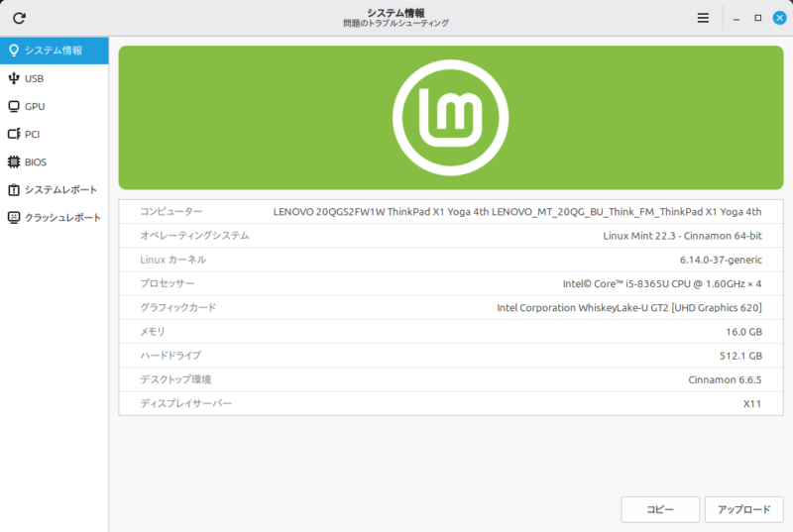
Task: Select the プロセッサー row value
Action: click(x=662, y=283)
